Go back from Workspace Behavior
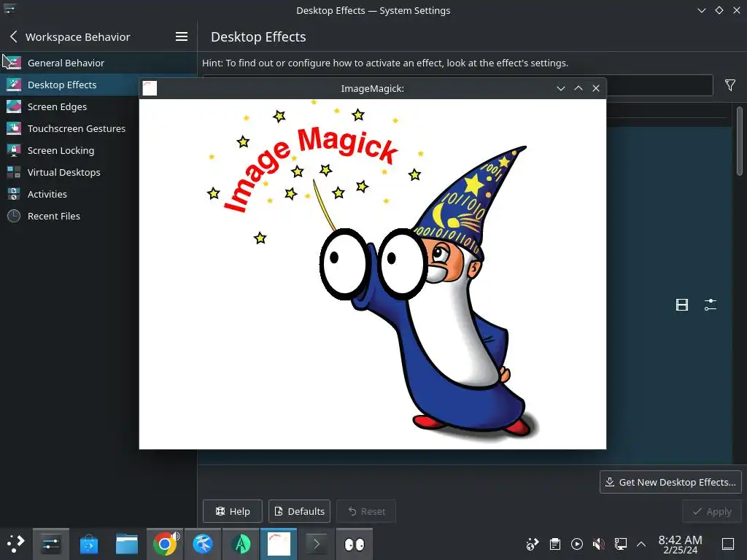 [x=13, y=36]
